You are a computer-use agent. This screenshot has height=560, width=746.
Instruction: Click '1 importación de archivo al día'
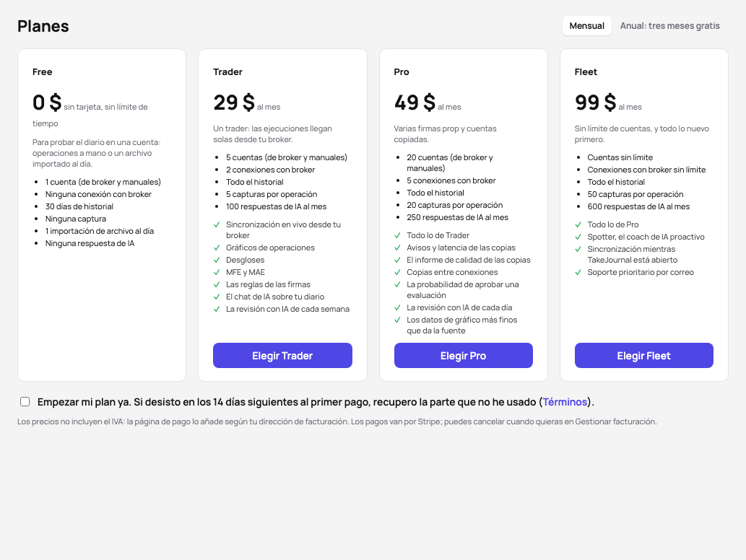(100, 231)
